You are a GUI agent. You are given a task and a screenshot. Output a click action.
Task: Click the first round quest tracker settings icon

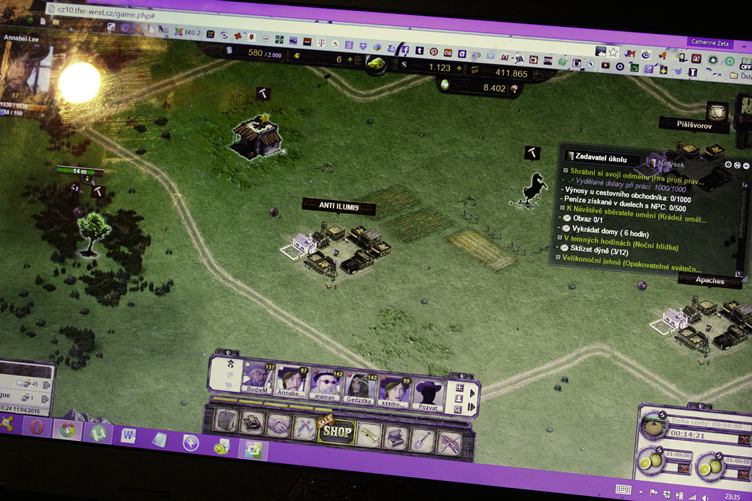(728, 164)
